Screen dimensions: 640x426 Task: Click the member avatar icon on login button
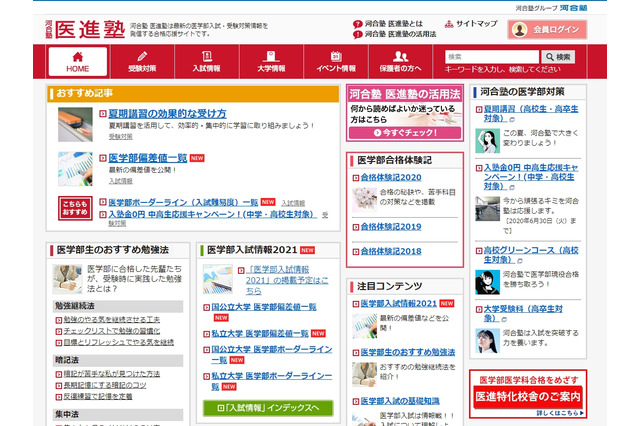[x=520, y=29]
